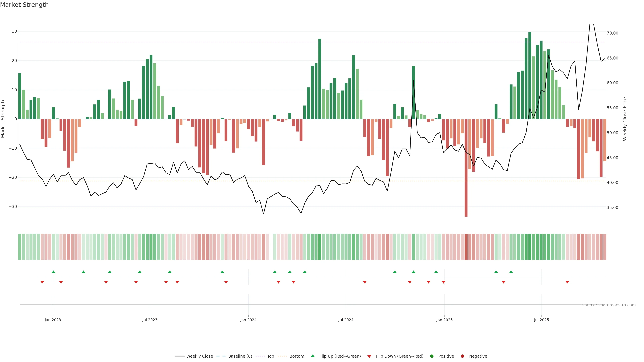Click the last red flip-down marker after Jul 2025

pyautogui.click(x=567, y=282)
